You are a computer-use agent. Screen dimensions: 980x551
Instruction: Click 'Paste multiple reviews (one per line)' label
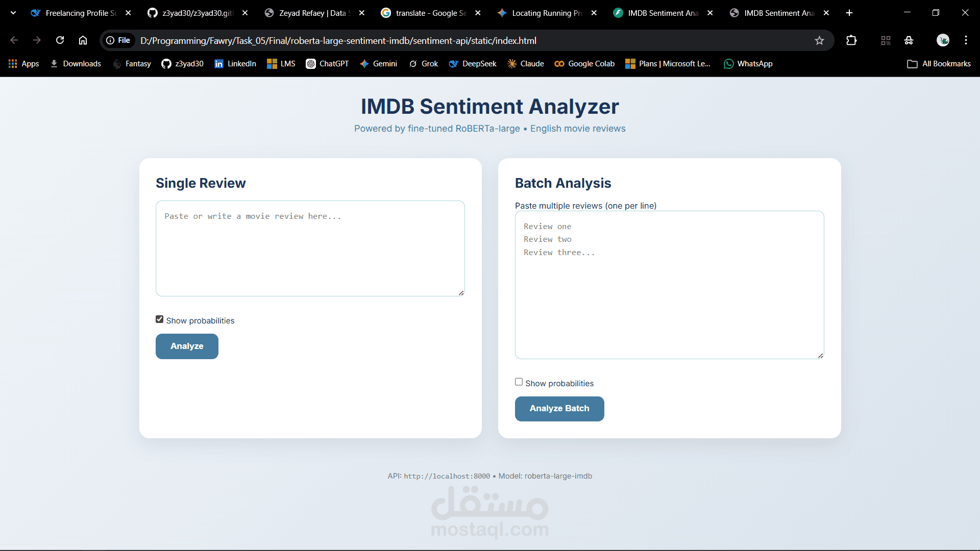coord(585,206)
